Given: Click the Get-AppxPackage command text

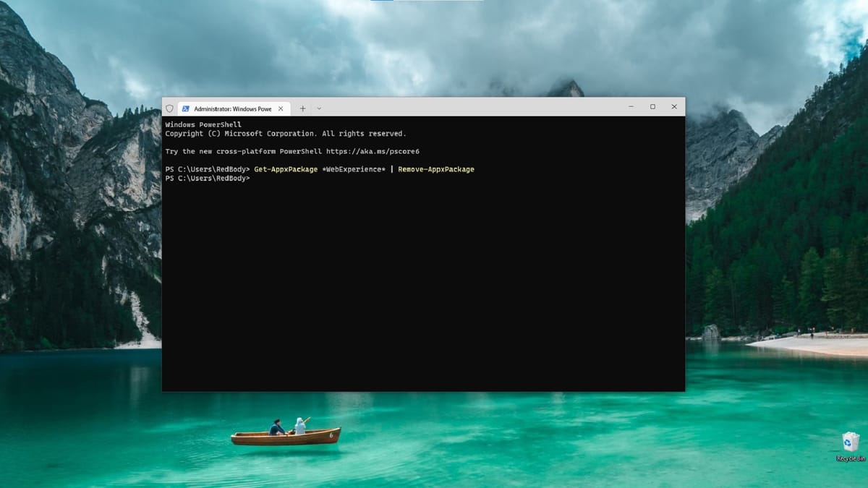Looking at the screenshot, I should [286, 169].
